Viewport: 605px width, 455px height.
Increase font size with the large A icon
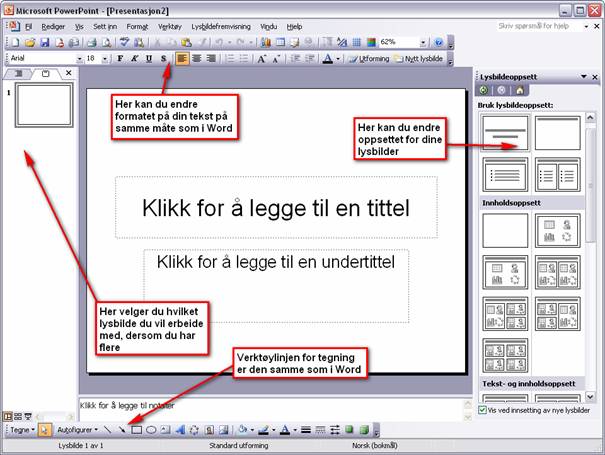262,59
